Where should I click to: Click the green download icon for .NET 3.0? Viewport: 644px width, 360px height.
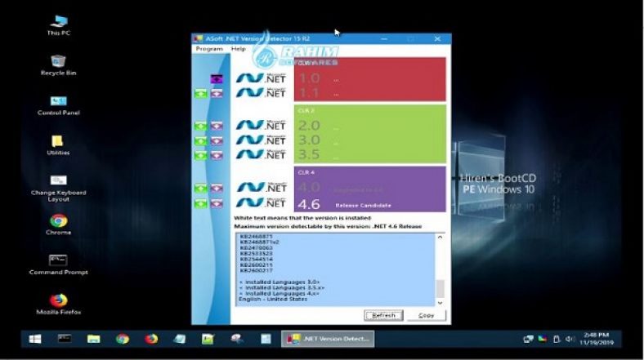tap(201, 141)
